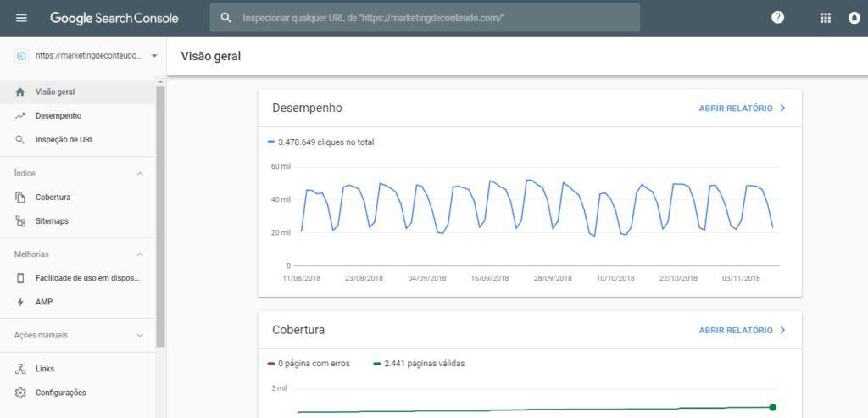
Task: Click the 22/10/2018 axis date label
Action: 678,278
